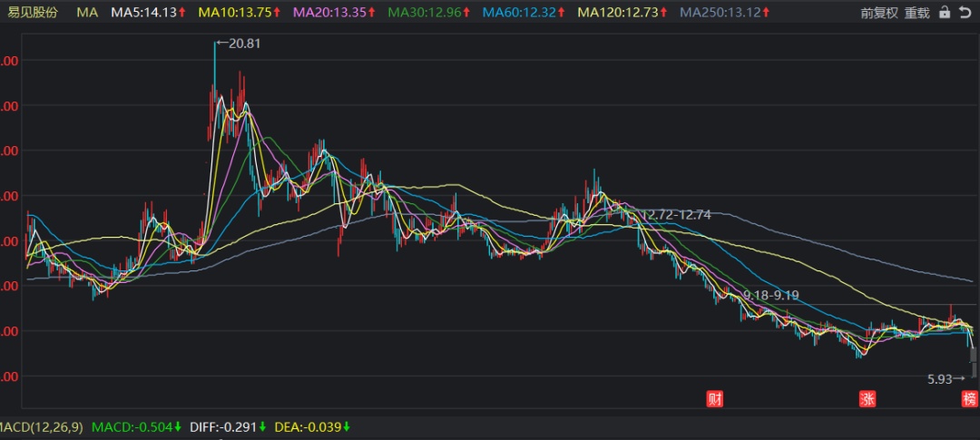Toggle the MA60:12.32 moving average line
The height and width of the screenshot is (440, 980).
[518, 13]
